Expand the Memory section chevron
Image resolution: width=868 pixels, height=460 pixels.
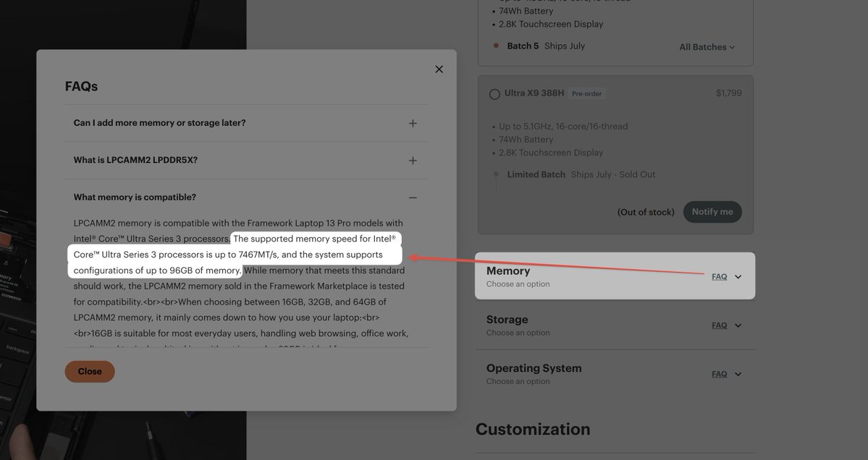click(x=738, y=277)
